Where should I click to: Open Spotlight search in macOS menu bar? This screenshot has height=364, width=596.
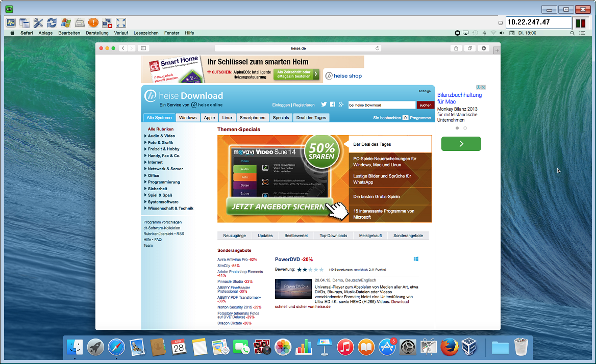point(572,33)
